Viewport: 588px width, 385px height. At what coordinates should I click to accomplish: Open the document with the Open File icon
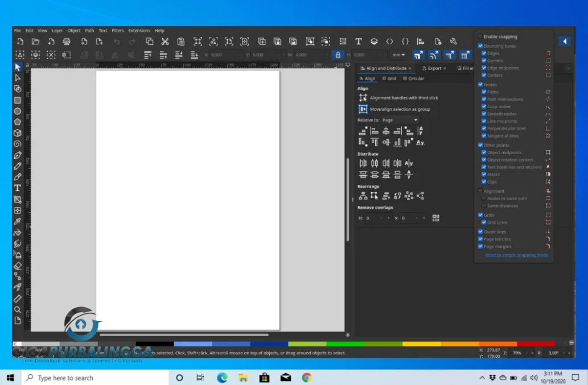pos(34,41)
